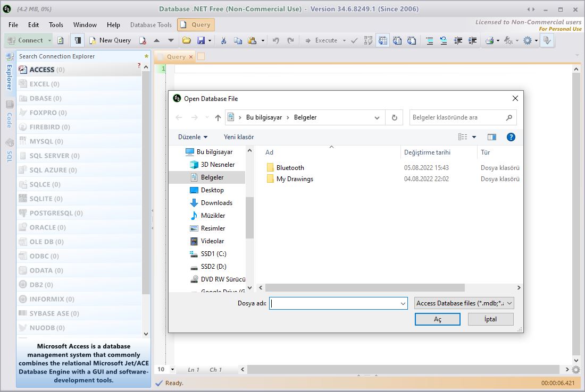Open the Connect button dropdown arrow
The image size is (585, 392).
coord(49,40)
